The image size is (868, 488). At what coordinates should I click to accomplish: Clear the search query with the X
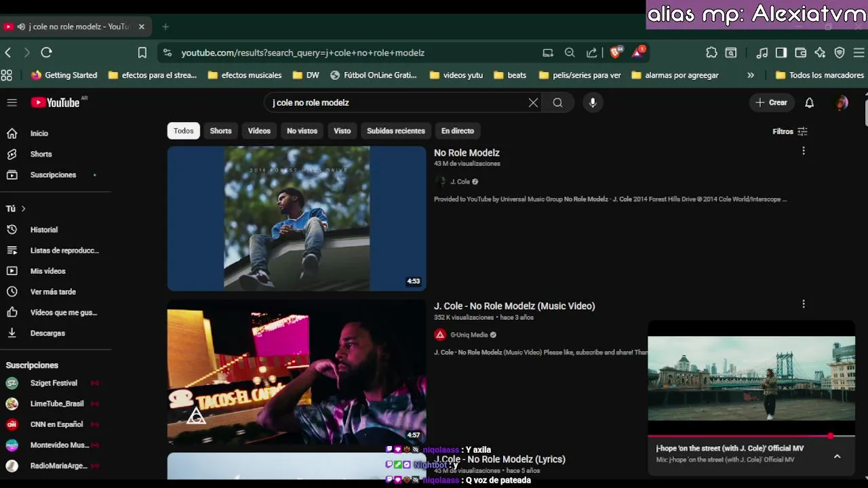[x=533, y=102]
